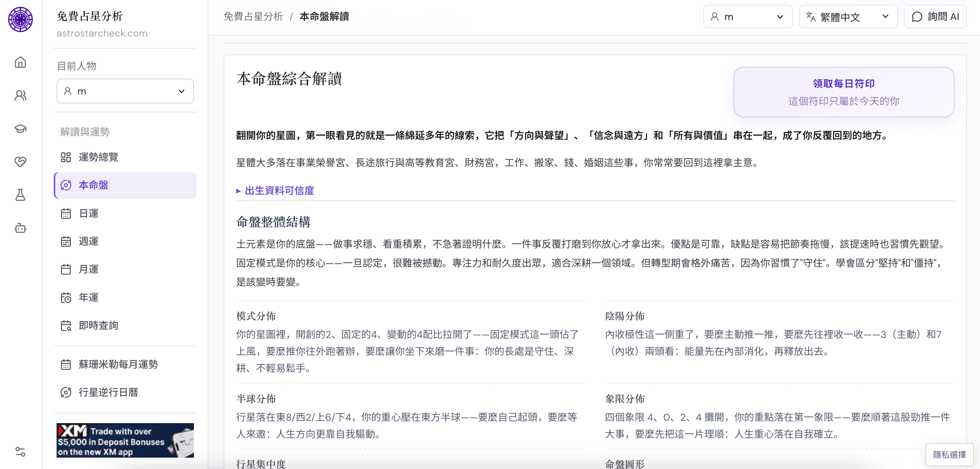The height and width of the screenshot is (469, 980).
Task: Open the 日運 menu item
Action: pos(125,213)
